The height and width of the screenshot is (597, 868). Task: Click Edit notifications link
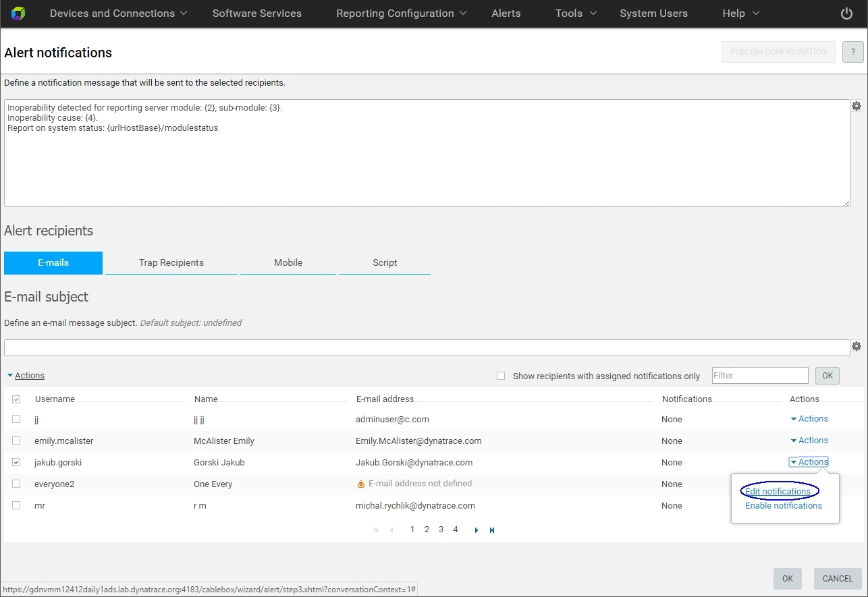[778, 492]
